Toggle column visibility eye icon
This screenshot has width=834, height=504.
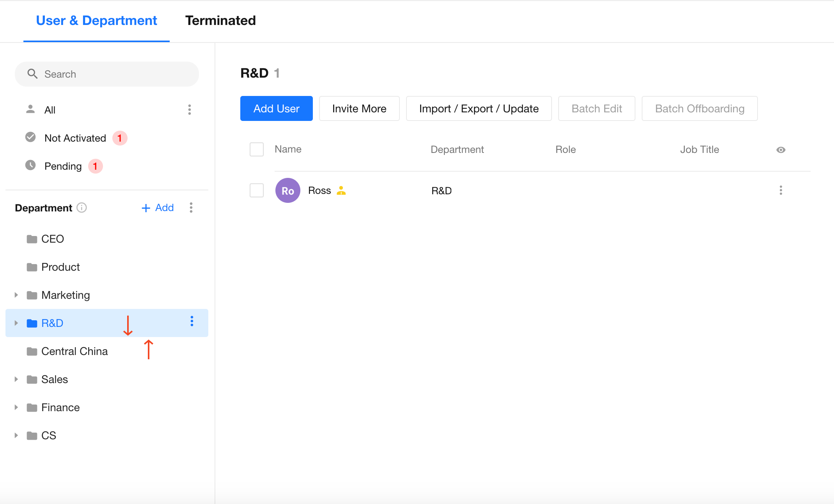[x=781, y=150]
